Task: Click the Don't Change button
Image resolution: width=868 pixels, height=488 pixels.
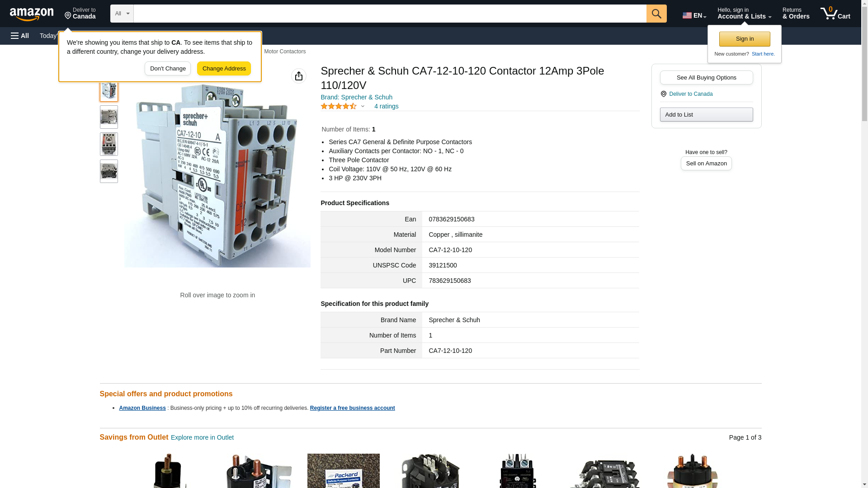Action: [168, 69]
